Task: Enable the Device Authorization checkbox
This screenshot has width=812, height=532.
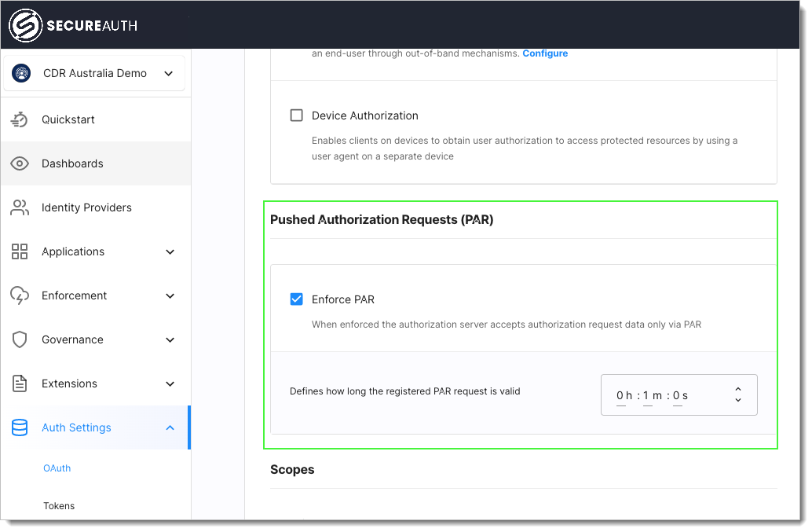Action: pos(296,115)
